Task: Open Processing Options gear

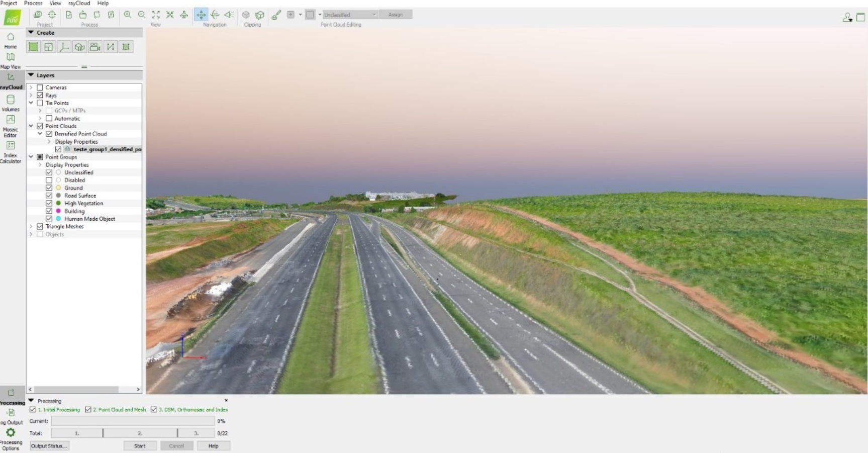Action: [11, 438]
